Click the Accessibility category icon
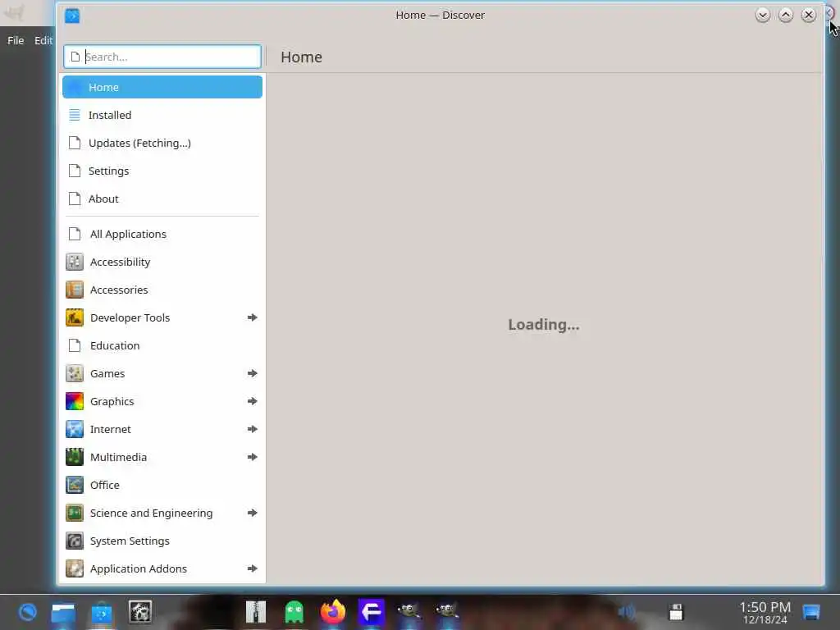The image size is (840, 630). [75, 262]
